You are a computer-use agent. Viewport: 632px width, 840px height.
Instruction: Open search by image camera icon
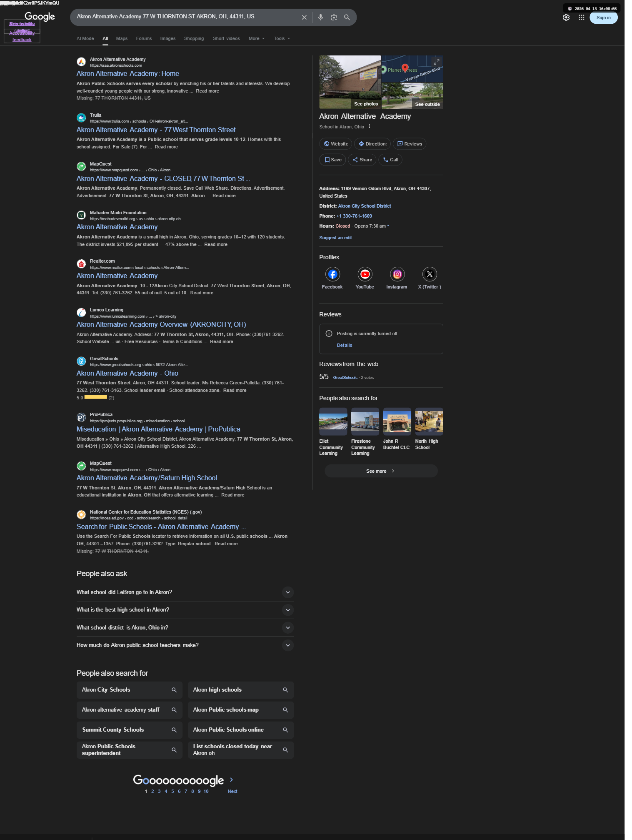[x=334, y=18]
